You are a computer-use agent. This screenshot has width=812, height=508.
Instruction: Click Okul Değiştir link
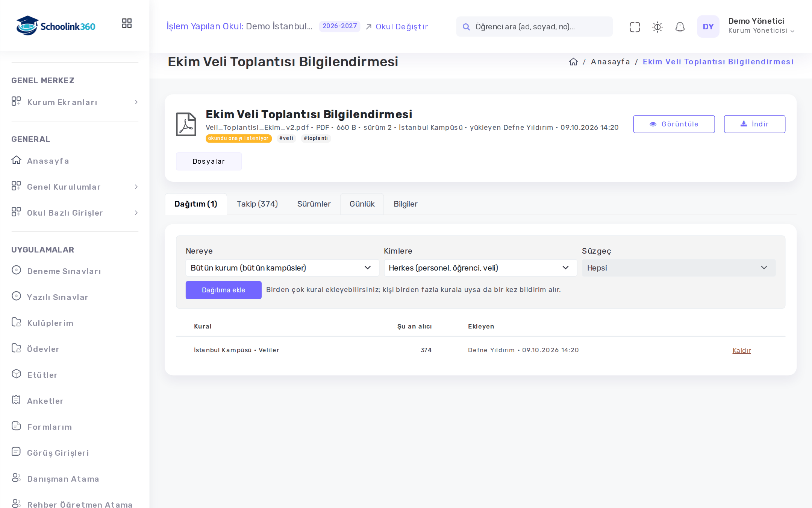coord(397,27)
